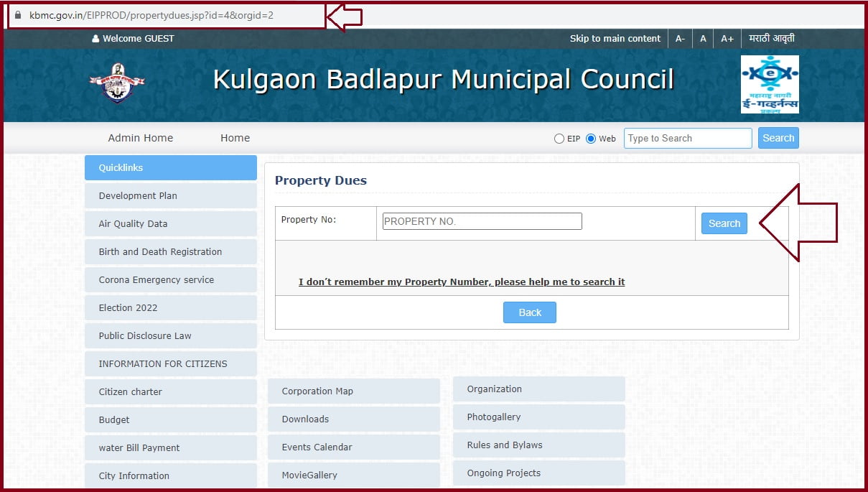Open Organization link
868x492 pixels.
coord(539,389)
